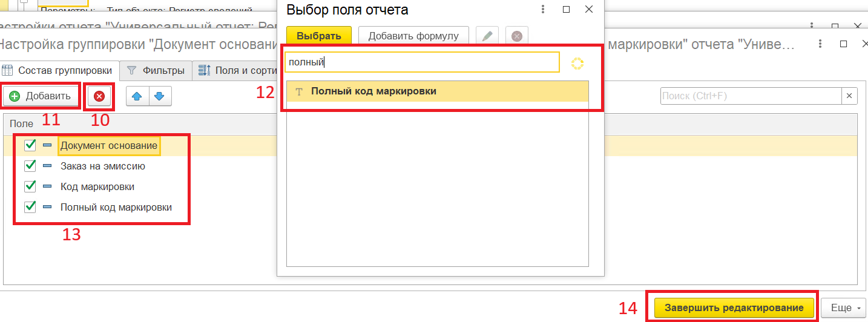Click the pencil edit formula icon
Screen dimensions: 868x322
[x=487, y=36]
